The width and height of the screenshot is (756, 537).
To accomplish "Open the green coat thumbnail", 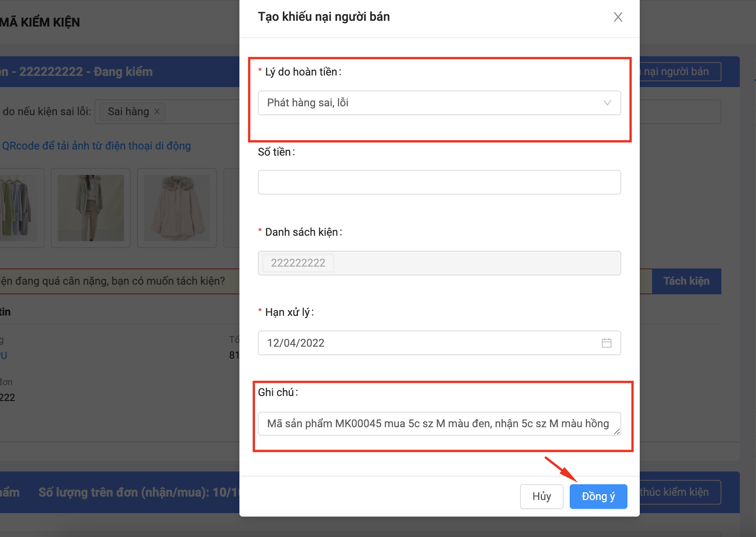I will pyautogui.click(x=91, y=208).
